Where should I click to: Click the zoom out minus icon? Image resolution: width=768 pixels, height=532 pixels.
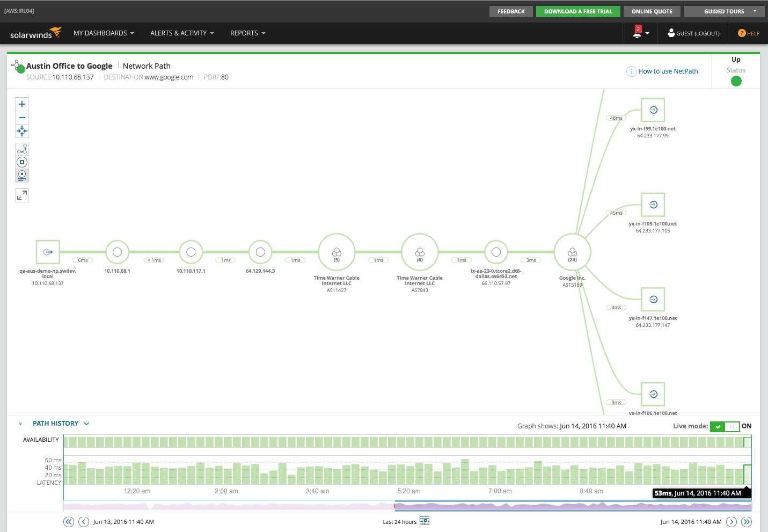(22, 118)
